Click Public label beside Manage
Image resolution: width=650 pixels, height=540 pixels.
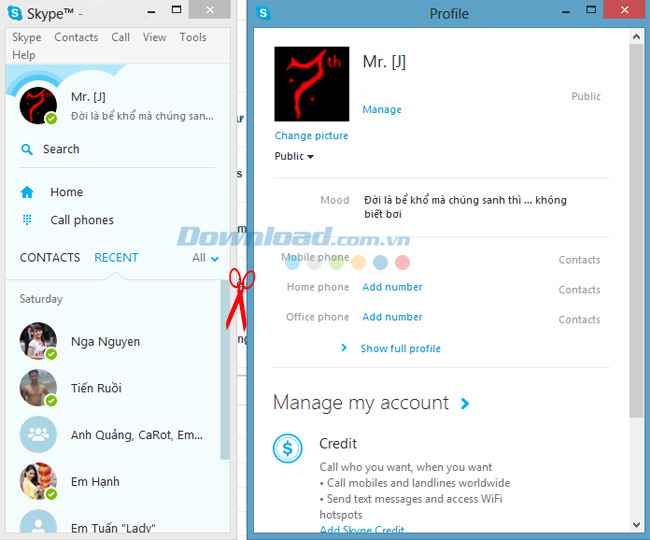coord(586,97)
